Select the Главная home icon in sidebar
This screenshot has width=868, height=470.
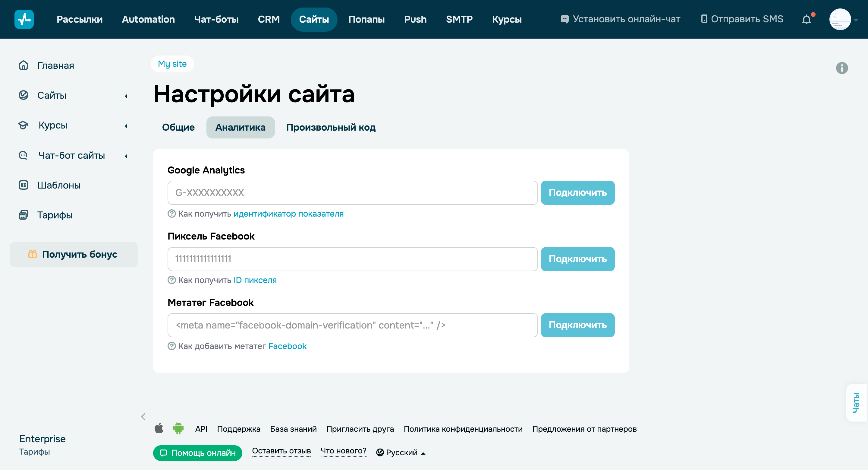point(23,65)
